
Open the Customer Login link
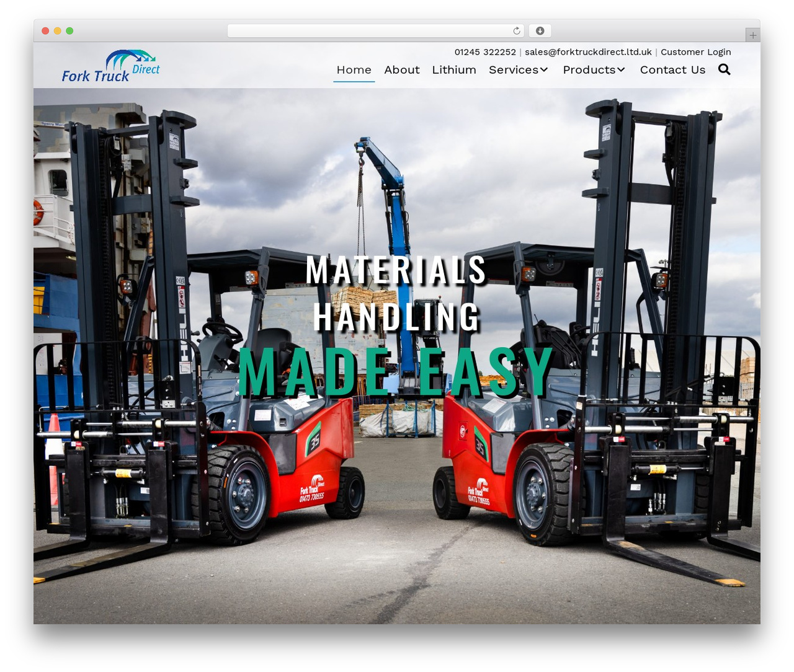[x=696, y=52]
